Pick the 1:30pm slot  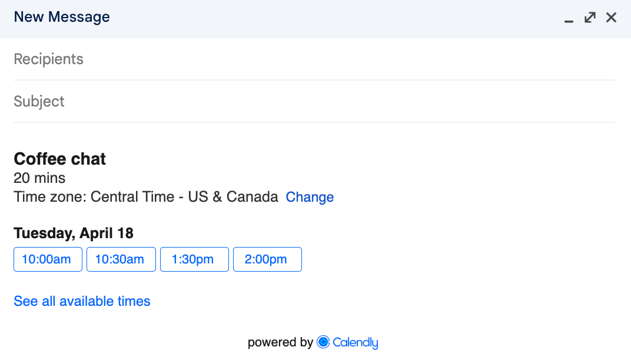click(194, 259)
